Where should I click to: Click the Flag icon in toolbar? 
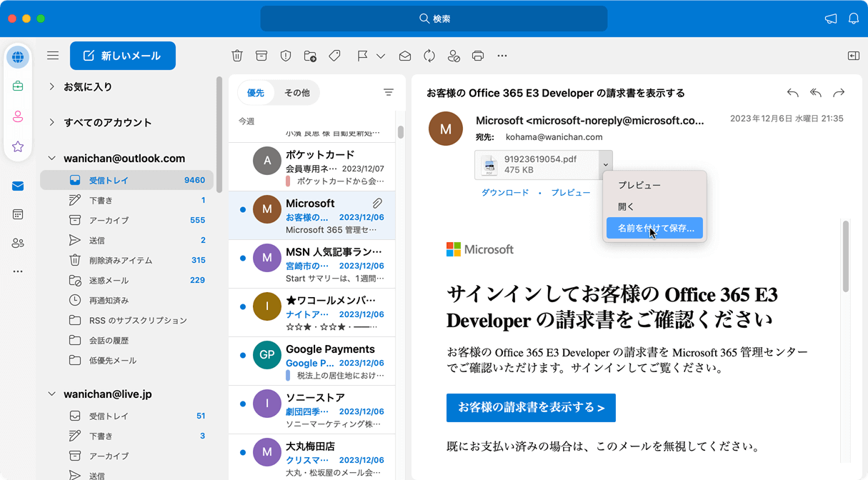pyautogui.click(x=362, y=56)
